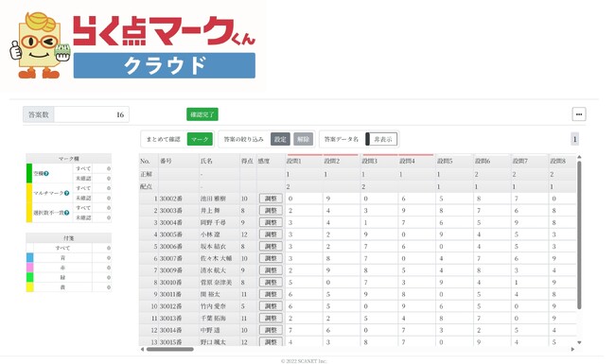Screen dimensions: 615x364
Task: Click the down arrow of table scrollbar
Action: click(x=579, y=342)
